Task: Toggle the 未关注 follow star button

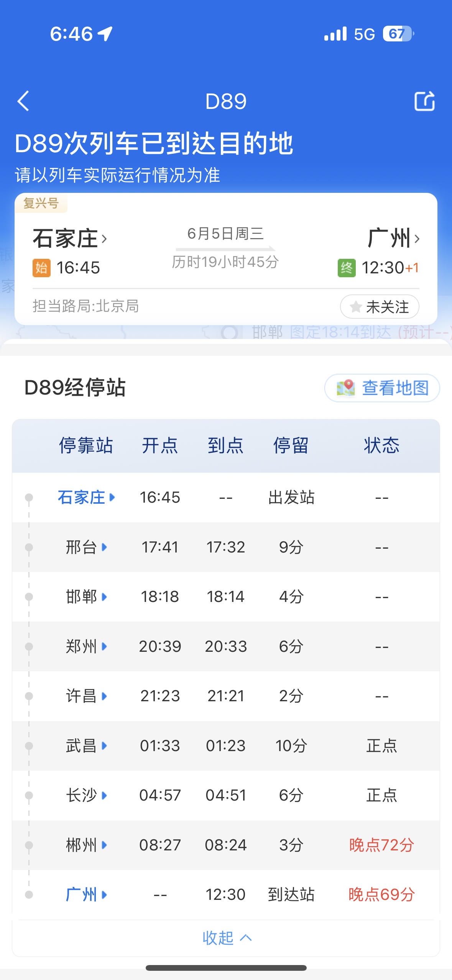Action: click(380, 307)
